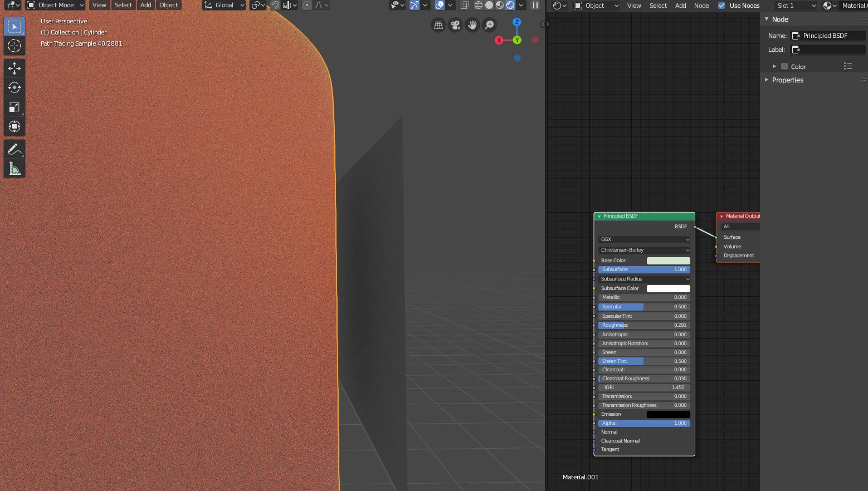Click the camera view icon
This screenshot has height=491, width=868.
coord(456,25)
